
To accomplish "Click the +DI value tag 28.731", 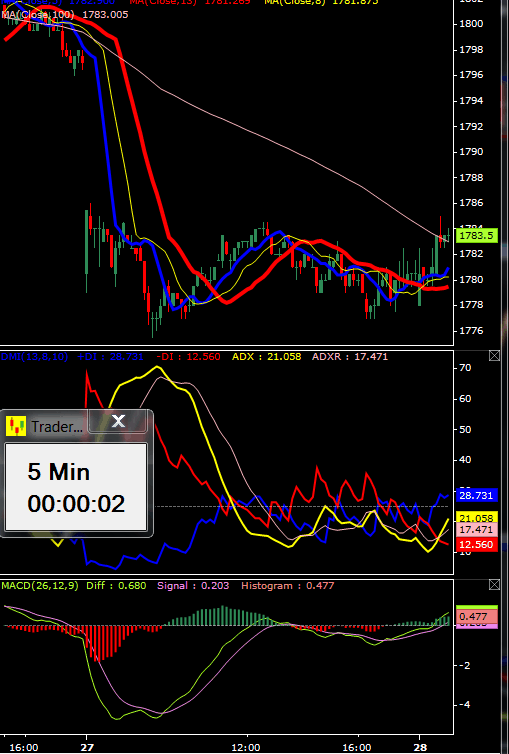I will tap(476, 495).
